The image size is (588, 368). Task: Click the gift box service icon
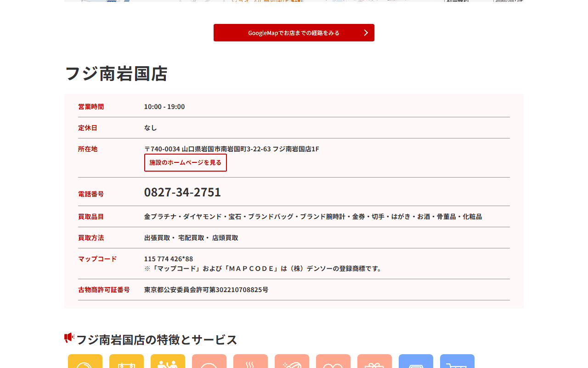click(374, 361)
